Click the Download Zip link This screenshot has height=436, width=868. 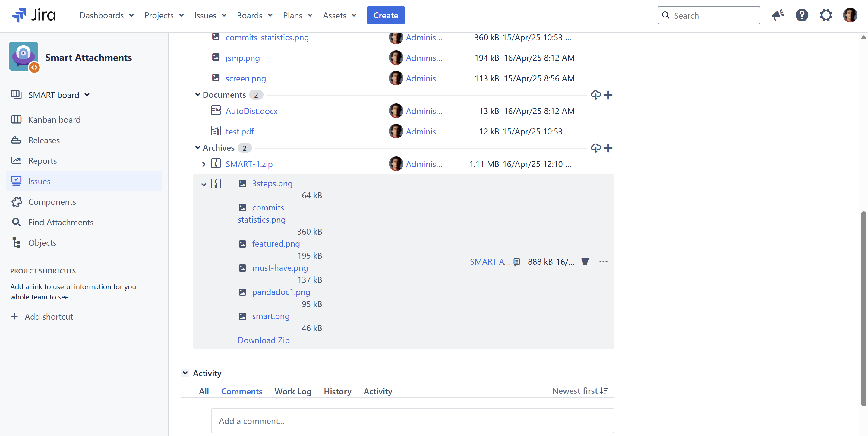click(264, 340)
